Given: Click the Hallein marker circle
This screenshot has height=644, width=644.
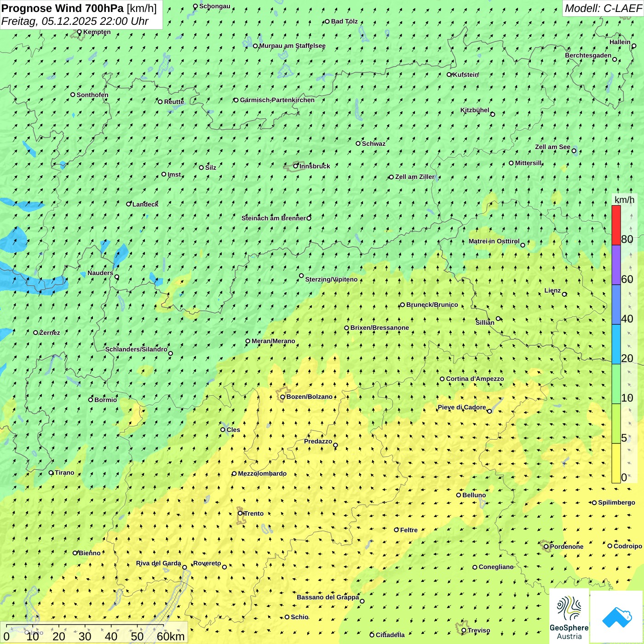Looking at the screenshot, I should (634, 46).
